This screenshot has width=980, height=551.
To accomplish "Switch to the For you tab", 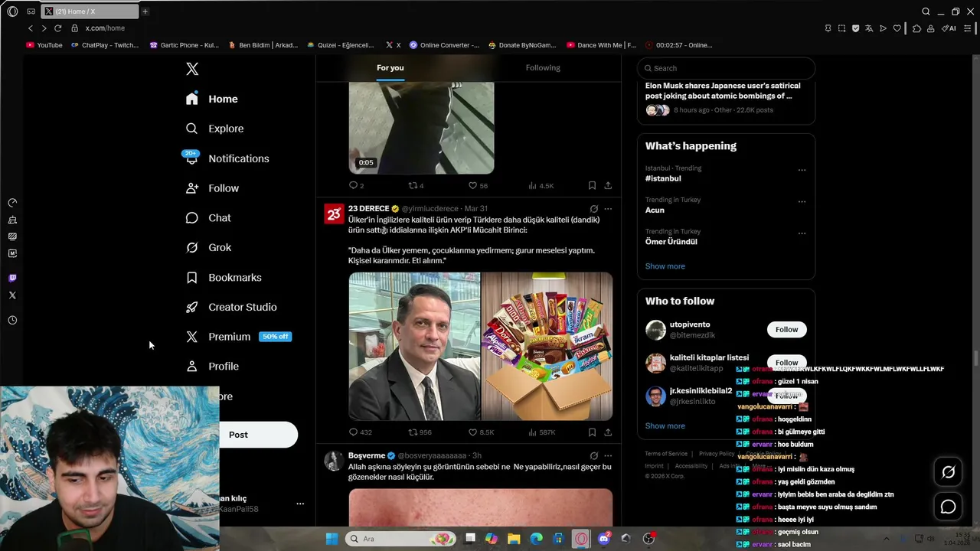I will (390, 68).
